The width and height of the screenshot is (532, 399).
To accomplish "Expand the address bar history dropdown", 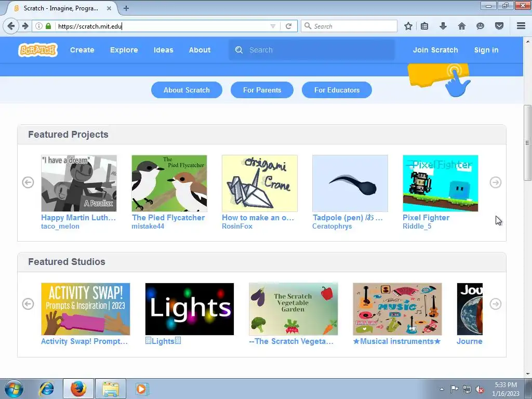I will coord(273,26).
